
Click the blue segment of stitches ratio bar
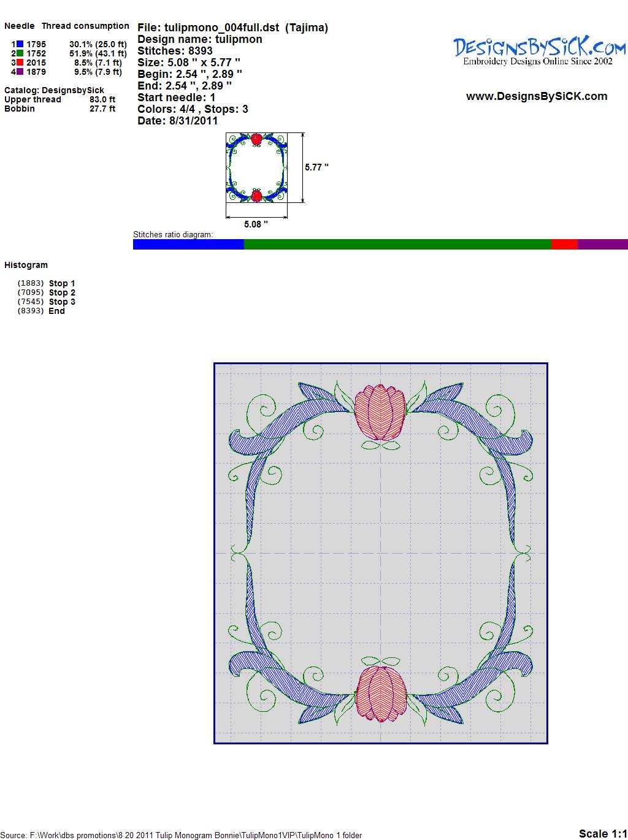[x=188, y=244]
